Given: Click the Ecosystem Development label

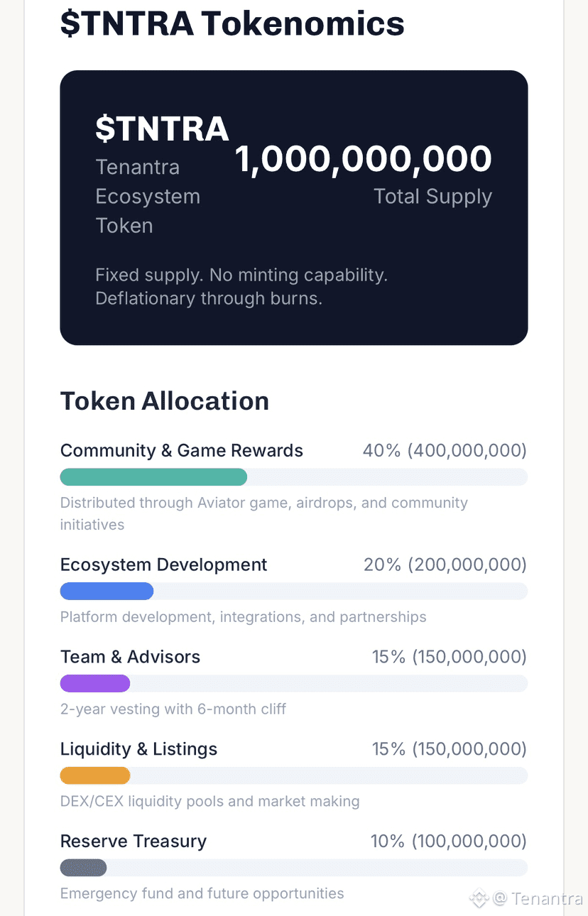Looking at the screenshot, I should (163, 565).
